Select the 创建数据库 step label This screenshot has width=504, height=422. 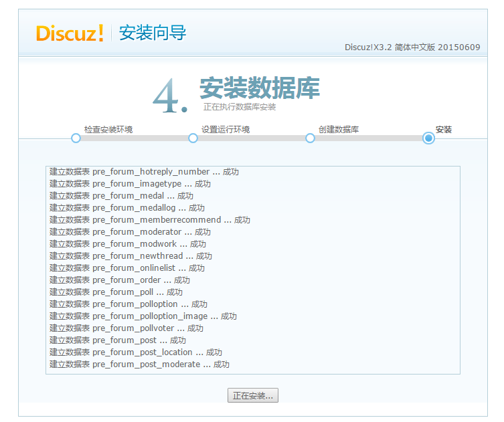(x=339, y=129)
